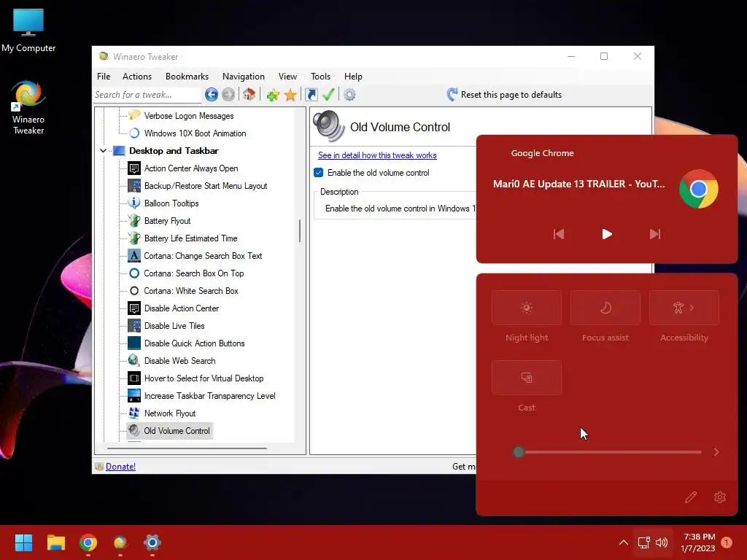Click the Network Flyout icon
Viewport: 747px width, 560px height.
(x=134, y=413)
